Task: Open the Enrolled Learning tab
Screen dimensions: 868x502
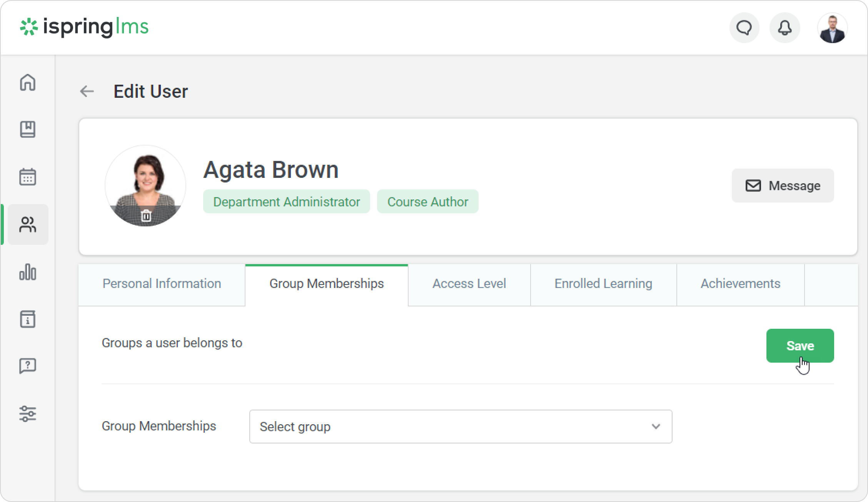Action: coord(603,284)
